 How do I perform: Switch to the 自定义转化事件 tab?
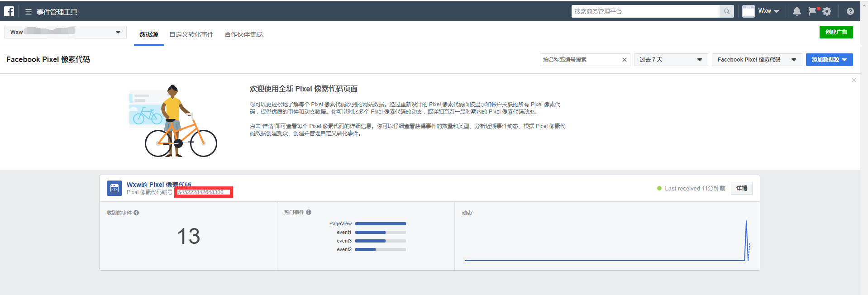[x=191, y=34]
